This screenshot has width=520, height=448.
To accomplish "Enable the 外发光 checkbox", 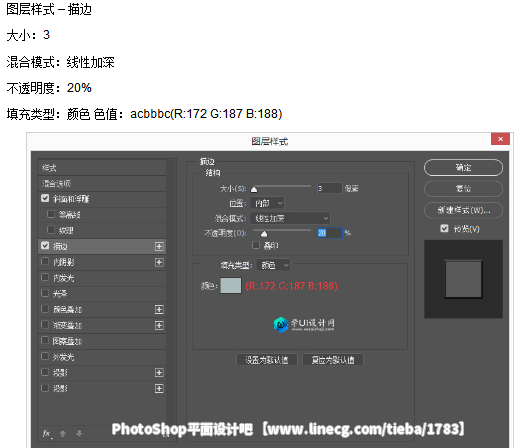I will 45,356.
